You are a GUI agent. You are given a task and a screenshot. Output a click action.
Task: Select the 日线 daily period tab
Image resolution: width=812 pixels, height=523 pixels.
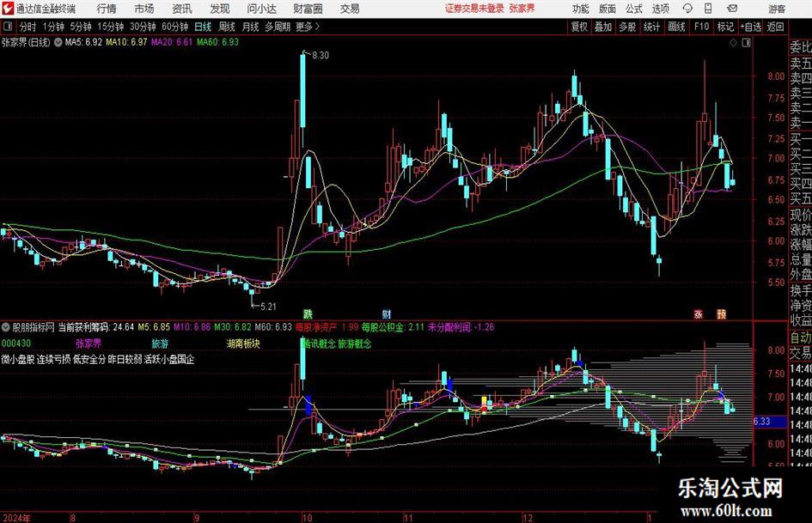pos(203,27)
